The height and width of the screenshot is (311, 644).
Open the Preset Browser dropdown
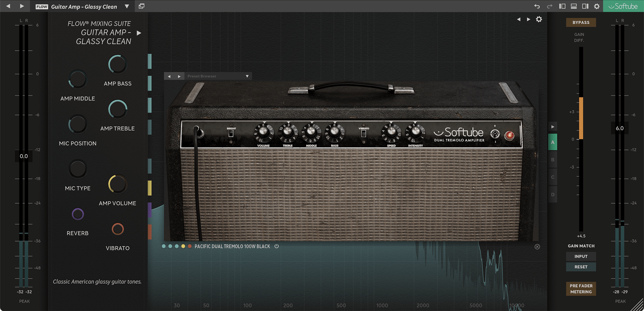[247, 76]
